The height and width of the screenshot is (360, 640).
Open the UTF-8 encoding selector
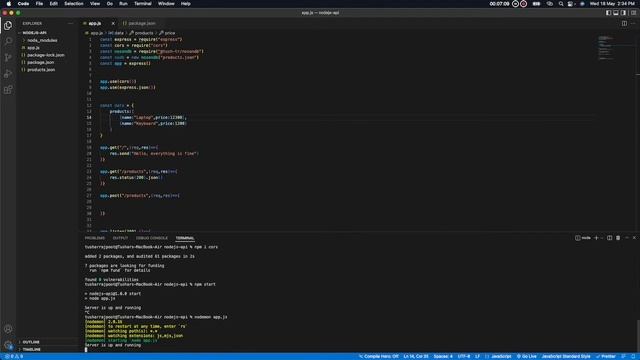(464, 356)
